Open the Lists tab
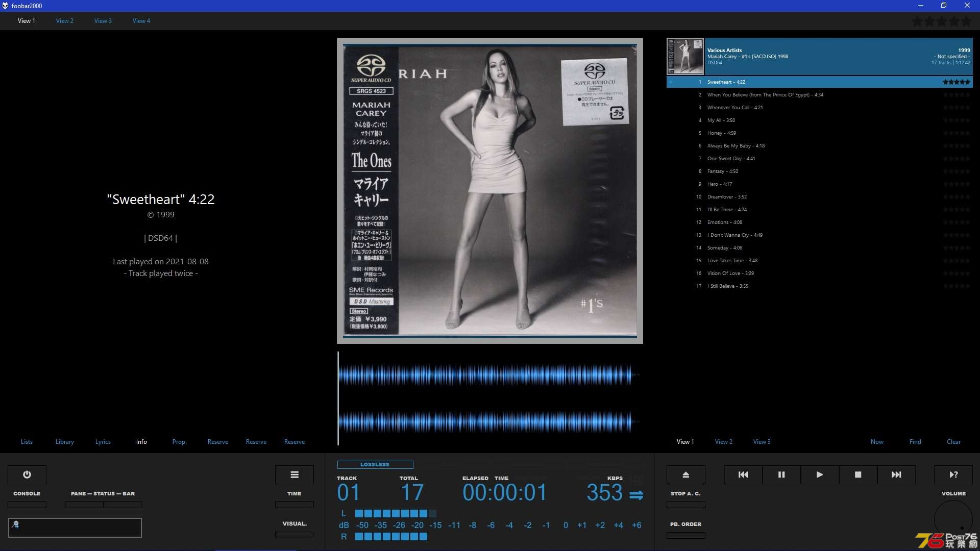Image resolution: width=980 pixels, height=551 pixels. pos(27,442)
